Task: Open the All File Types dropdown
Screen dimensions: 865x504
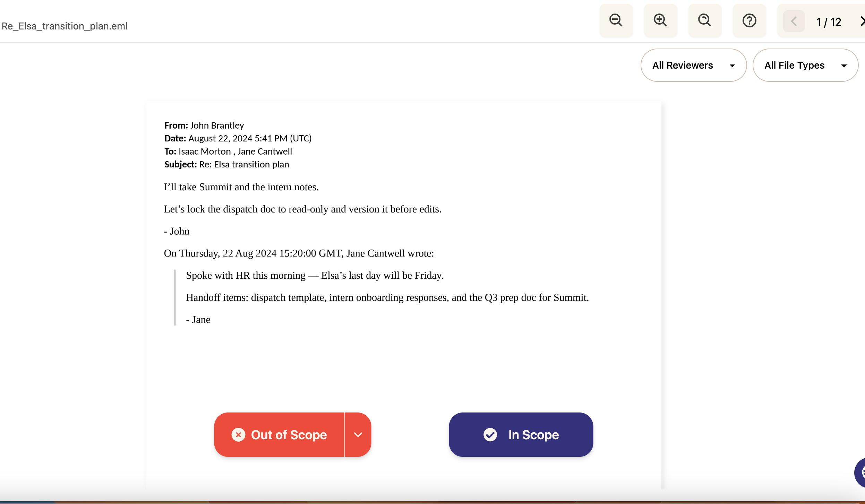Action: pos(805,65)
